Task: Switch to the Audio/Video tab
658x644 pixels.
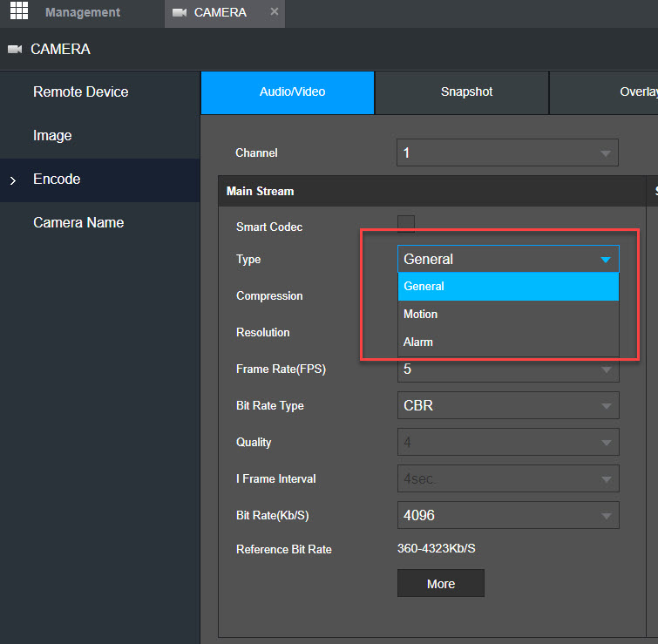Action: 288,92
